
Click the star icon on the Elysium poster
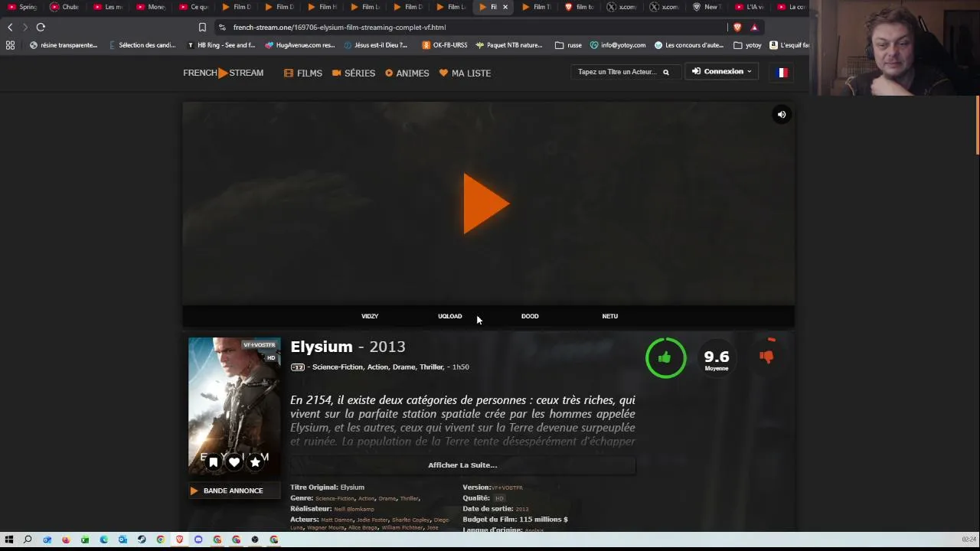coord(255,462)
